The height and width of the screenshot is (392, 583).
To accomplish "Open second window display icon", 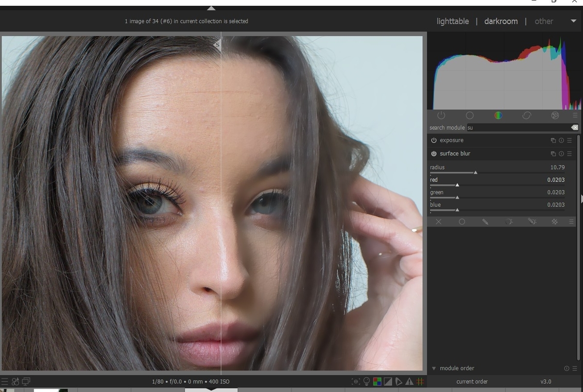I will [26, 382].
